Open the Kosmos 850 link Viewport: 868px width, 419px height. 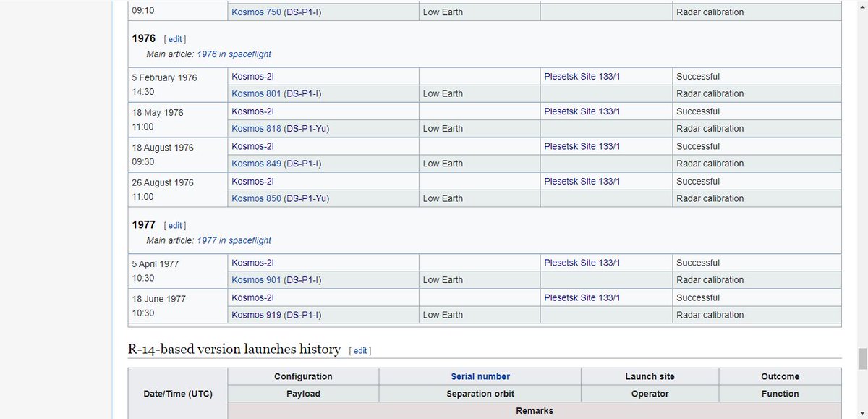256,198
